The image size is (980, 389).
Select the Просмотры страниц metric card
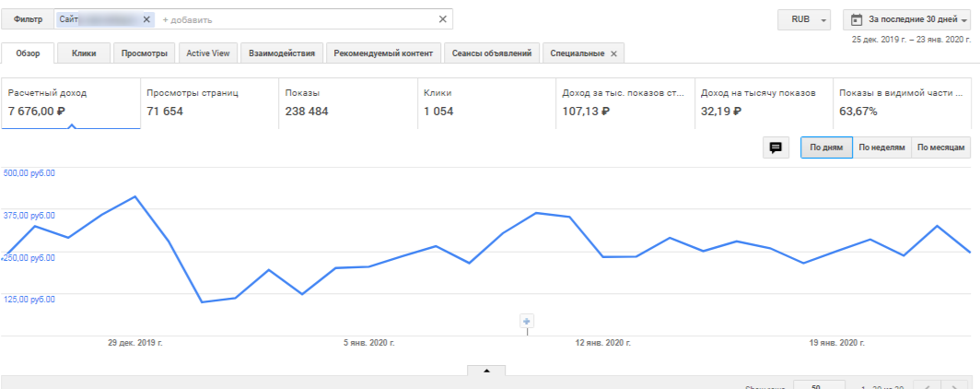click(x=209, y=103)
